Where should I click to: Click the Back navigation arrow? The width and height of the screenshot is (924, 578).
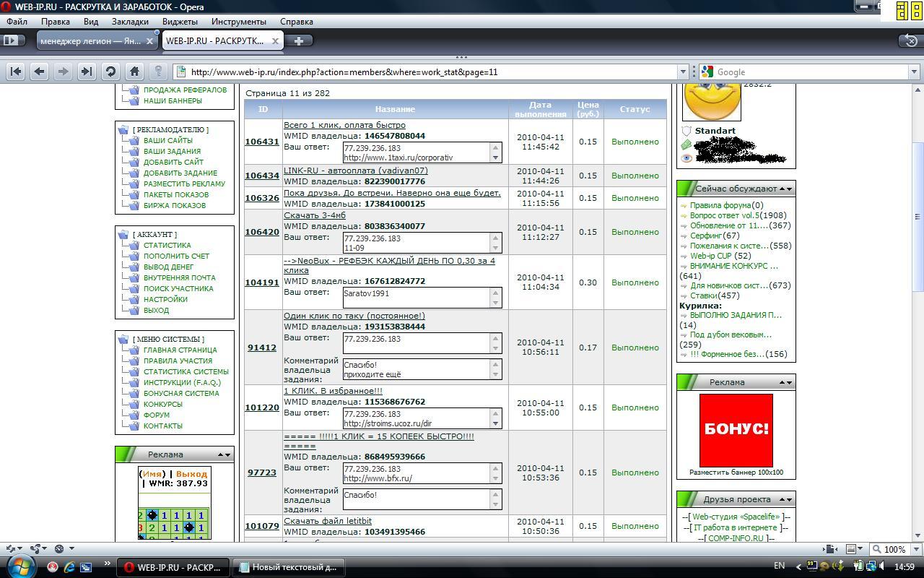tap(40, 72)
